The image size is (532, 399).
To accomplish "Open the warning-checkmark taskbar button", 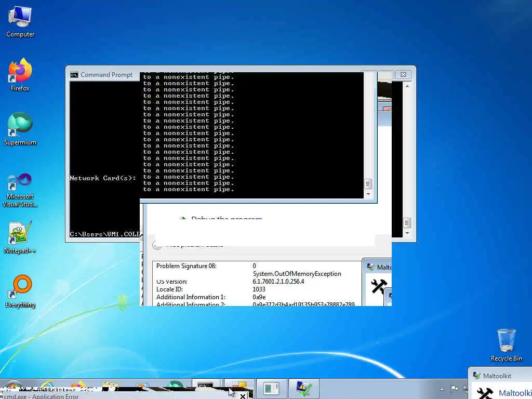I will (x=303, y=388).
